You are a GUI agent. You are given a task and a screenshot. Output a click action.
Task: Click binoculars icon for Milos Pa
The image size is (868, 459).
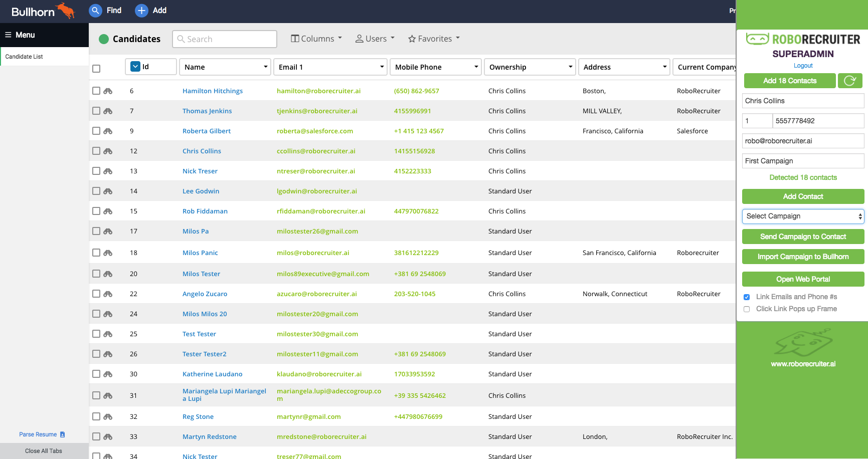tap(108, 232)
